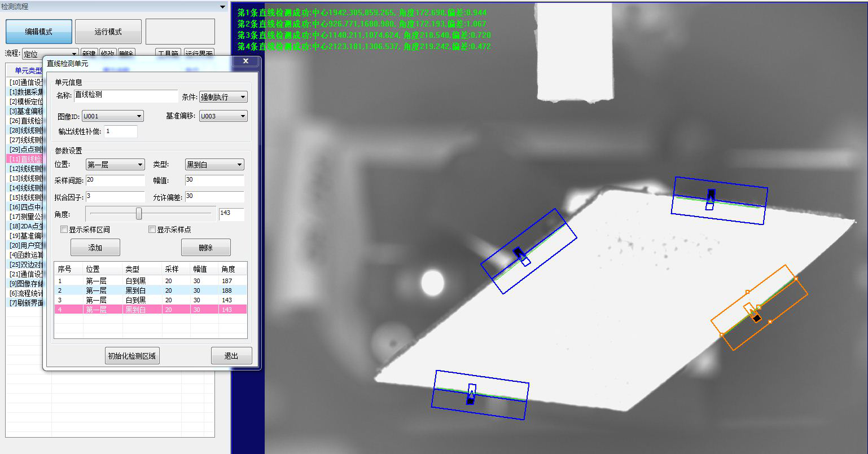Select the [4]函数运算 row in flow list

26,255
